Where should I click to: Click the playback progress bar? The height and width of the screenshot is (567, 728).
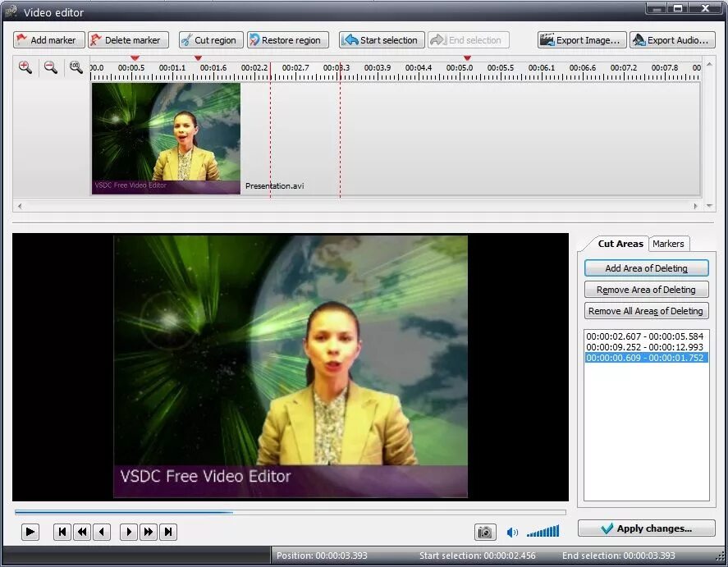point(291,513)
